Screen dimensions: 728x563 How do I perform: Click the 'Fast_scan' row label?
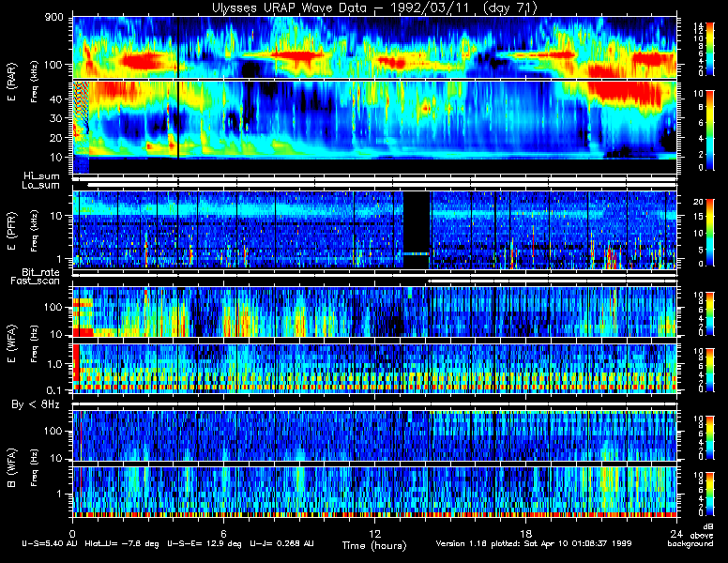36,281
